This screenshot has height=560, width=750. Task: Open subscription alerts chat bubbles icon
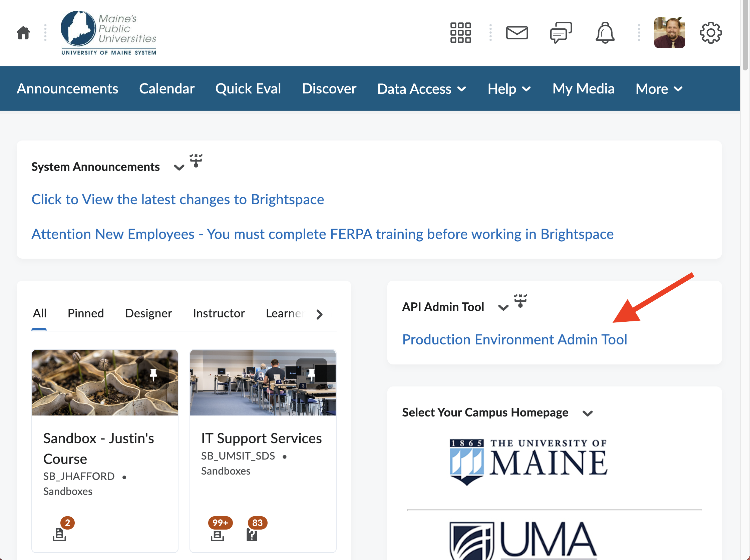pos(560,33)
